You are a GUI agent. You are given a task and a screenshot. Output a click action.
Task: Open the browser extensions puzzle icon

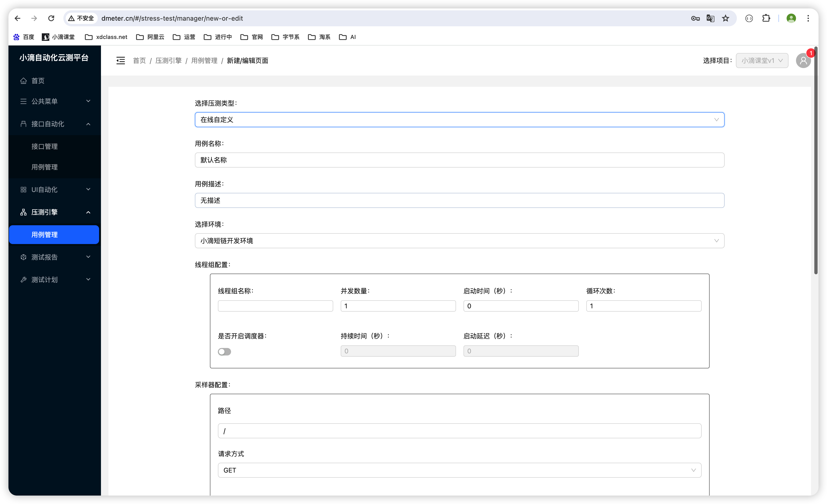tap(766, 18)
